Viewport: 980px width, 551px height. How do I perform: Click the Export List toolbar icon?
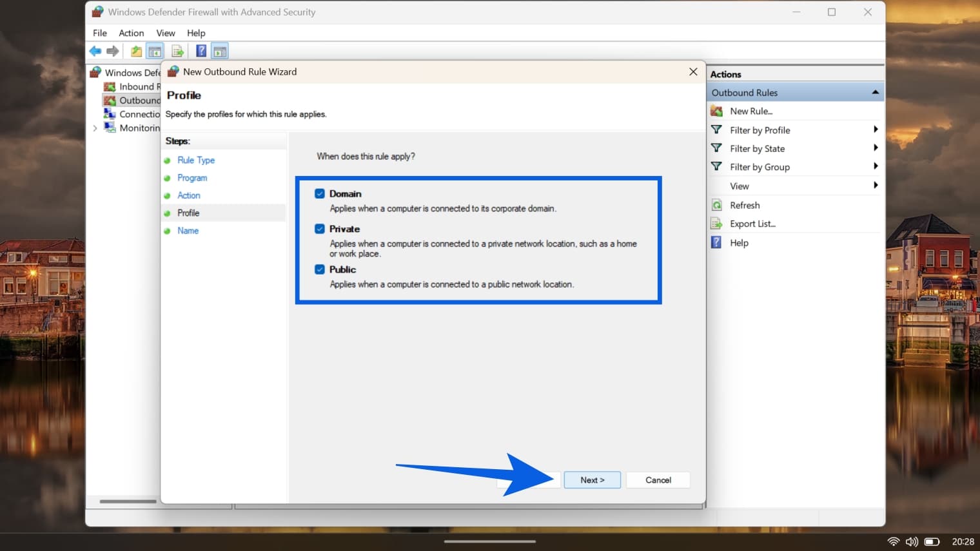tap(177, 51)
